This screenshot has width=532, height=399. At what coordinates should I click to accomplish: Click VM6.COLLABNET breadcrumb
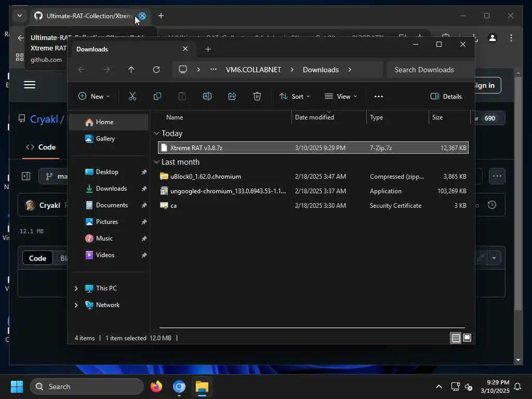tap(254, 70)
